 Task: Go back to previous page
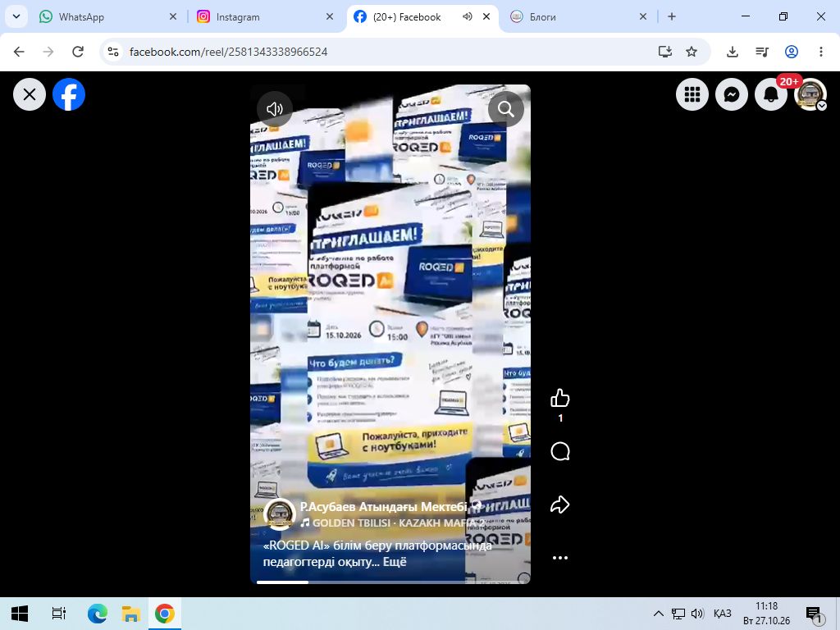[x=20, y=52]
